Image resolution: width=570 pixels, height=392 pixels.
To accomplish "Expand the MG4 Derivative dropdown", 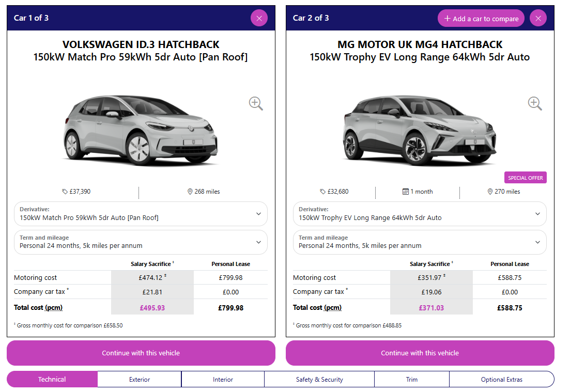I will click(x=420, y=214).
